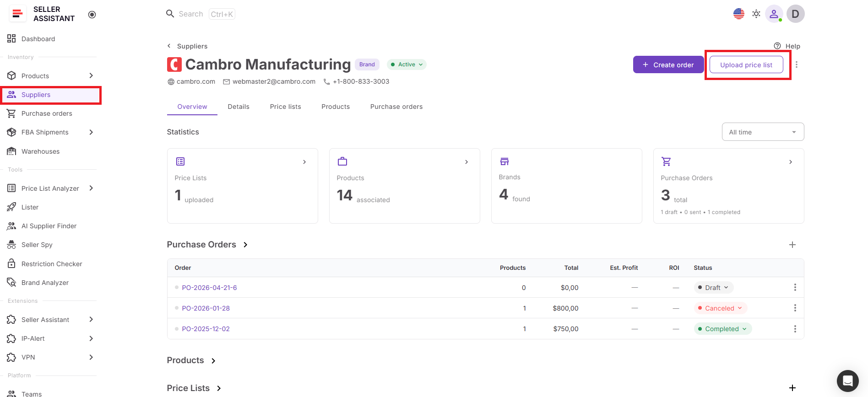Open row menu for PO-2025-12-02
This screenshot has height=397, width=868.
(795, 329)
